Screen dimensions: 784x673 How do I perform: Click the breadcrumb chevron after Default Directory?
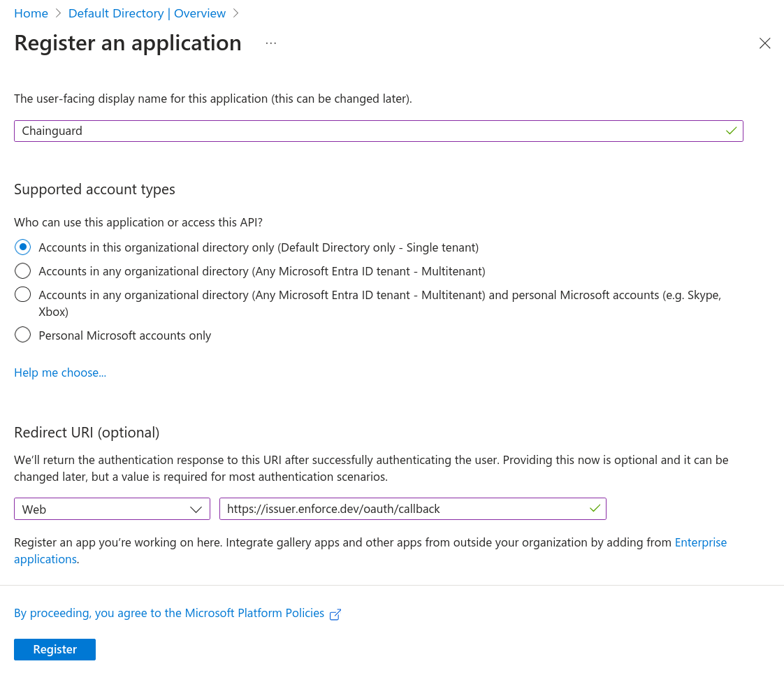click(x=235, y=13)
